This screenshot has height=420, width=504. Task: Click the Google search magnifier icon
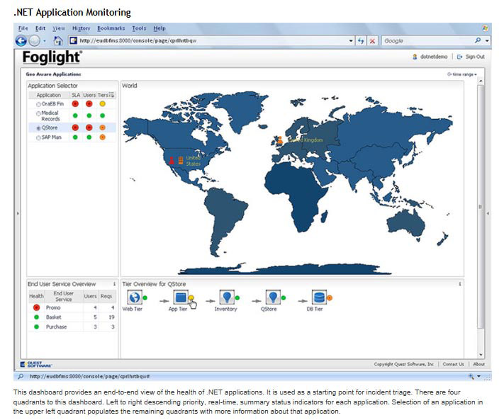pos(478,40)
